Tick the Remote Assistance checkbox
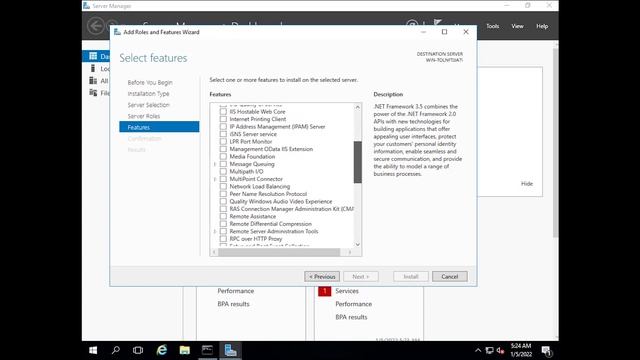Image resolution: width=640 pixels, height=360 pixels. point(223,216)
